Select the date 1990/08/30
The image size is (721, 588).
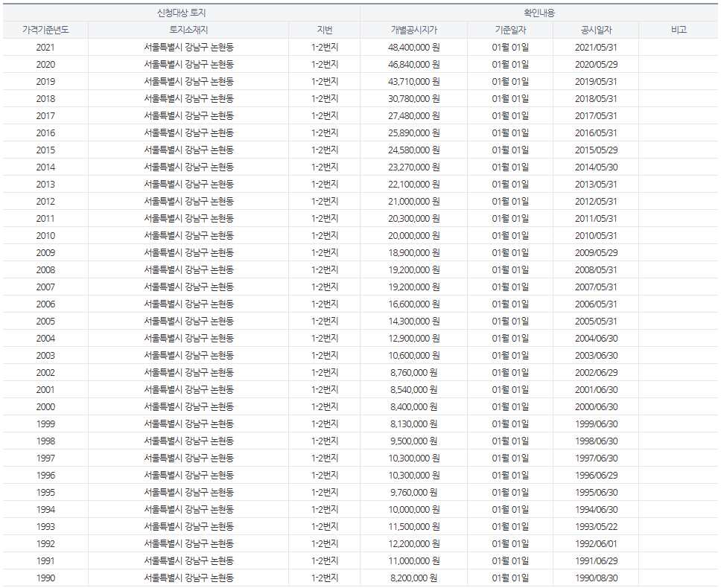point(596,578)
